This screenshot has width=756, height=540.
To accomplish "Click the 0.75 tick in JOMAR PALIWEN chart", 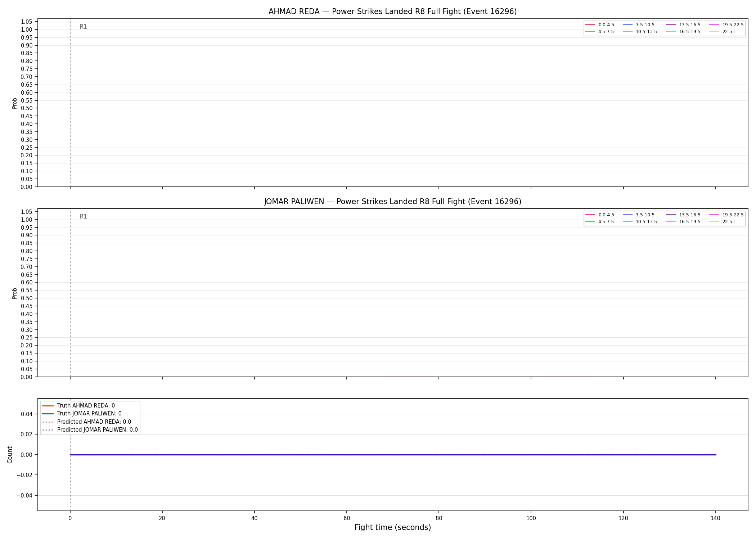I will pyautogui.click(x=27, y=259).
